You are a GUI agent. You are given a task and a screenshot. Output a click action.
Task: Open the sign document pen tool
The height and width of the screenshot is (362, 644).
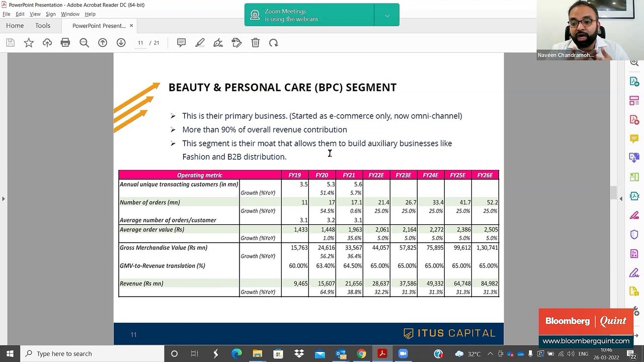(218, 43)
